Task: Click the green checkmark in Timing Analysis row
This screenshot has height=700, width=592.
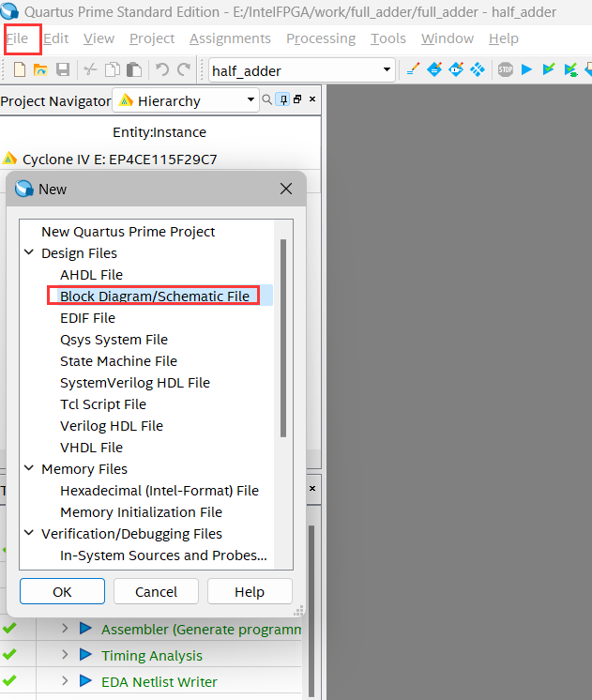Action: [9, 654]
